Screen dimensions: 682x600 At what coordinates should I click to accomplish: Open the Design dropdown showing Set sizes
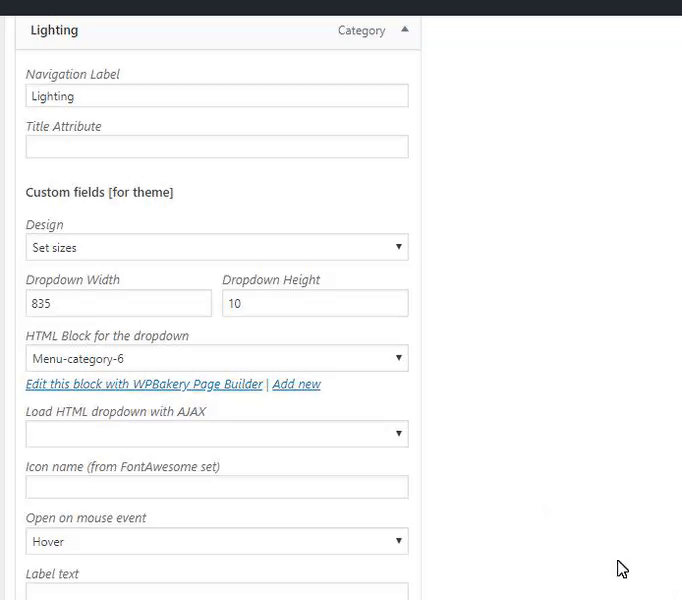[x=216, y=247]
